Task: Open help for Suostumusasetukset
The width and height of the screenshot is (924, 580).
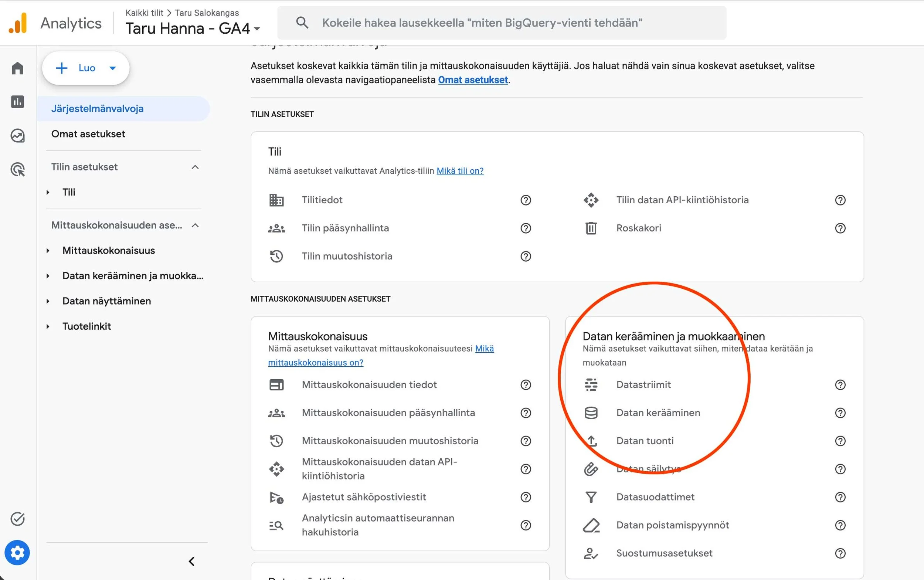Action: pyautogui.click(x=840, y=553)
